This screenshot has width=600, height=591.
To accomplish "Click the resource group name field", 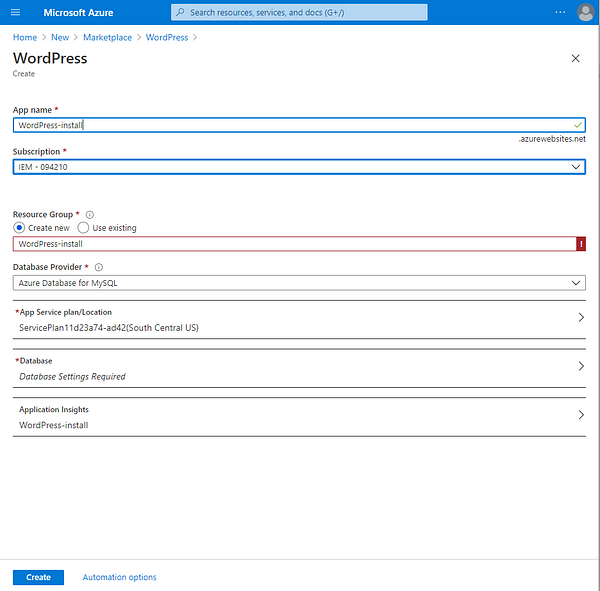I will pyautogui.click(x=294, y=244).
